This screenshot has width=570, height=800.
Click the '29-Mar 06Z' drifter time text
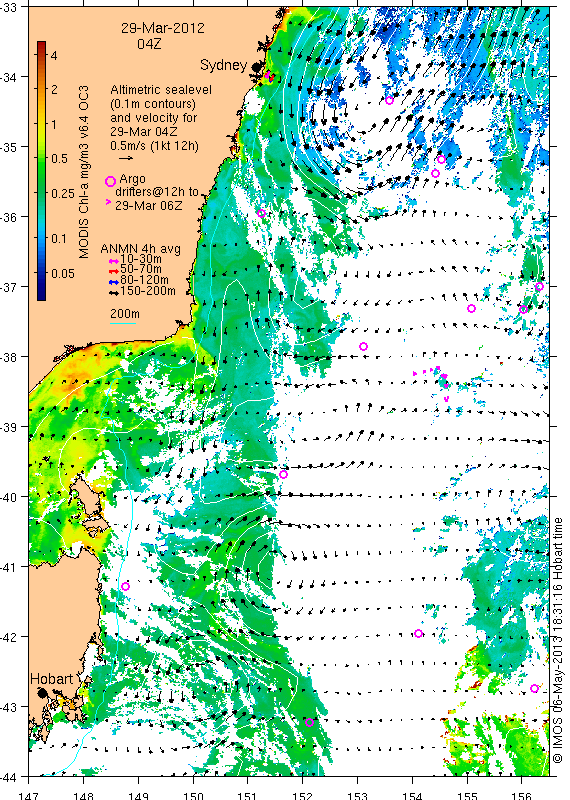point(148,206)
